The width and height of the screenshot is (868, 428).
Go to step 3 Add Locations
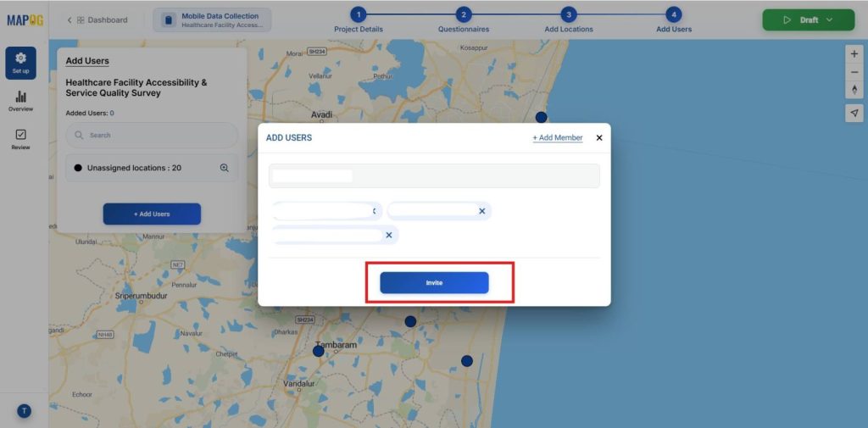[x=568, y=14]
